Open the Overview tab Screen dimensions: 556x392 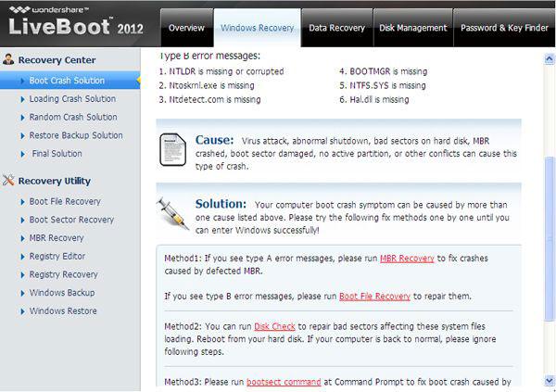186,28
